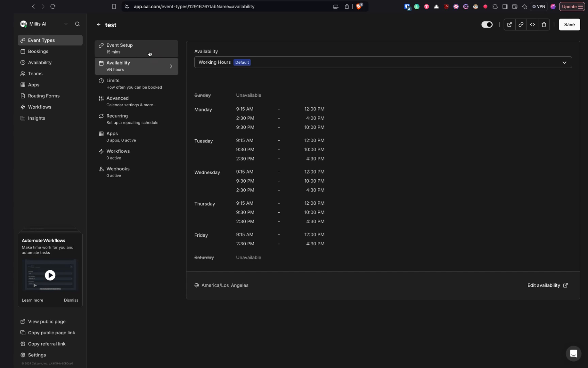
Task: Copy the event link using the link icon
Action: [521, 24]
